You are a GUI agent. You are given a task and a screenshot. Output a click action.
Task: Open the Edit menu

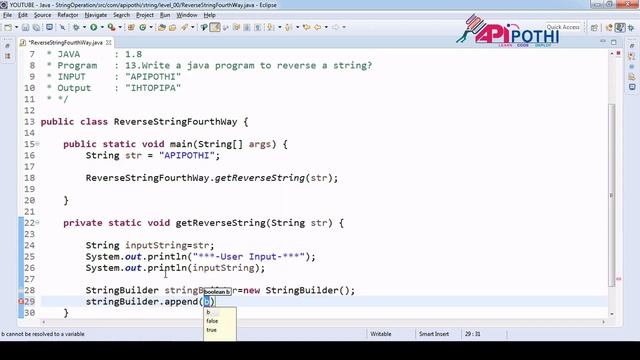pyautogui.click(x=23, y=15)
